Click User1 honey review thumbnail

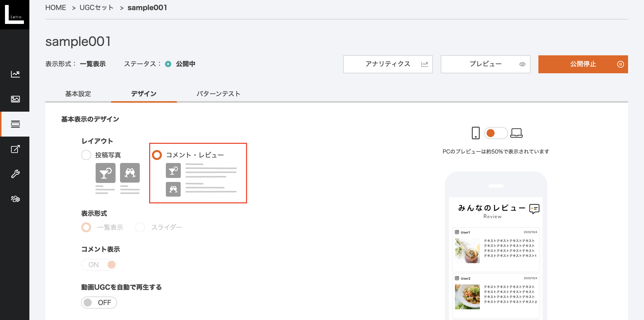(467, 250)
